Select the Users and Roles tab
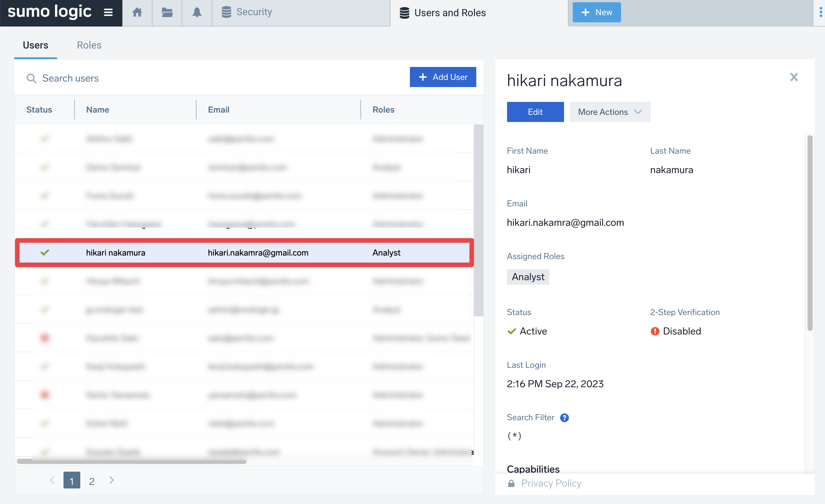The image size is (825, 504). pos(479,13)
